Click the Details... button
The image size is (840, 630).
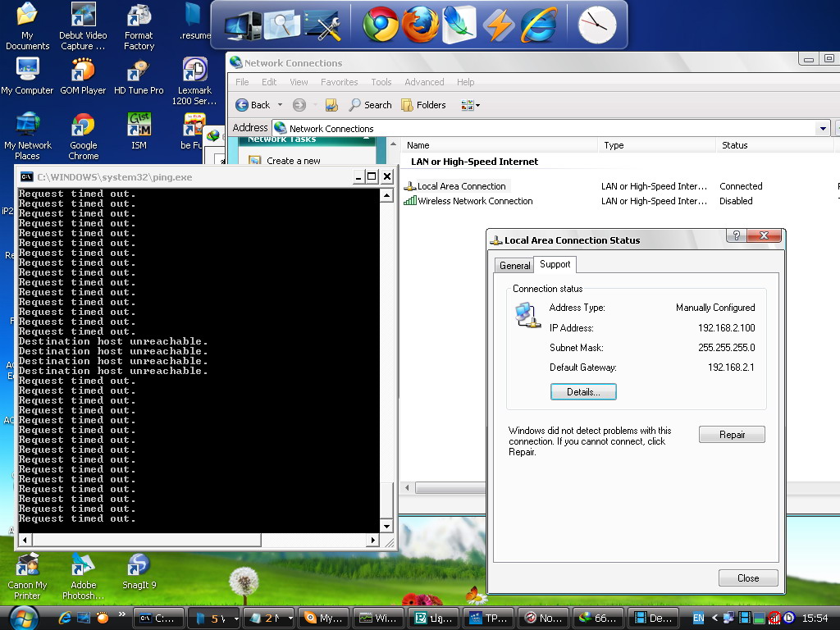(x=583, y=392)
